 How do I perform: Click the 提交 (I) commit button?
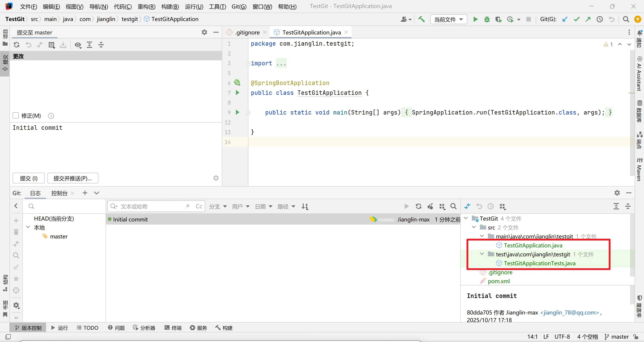click(28, 178)
